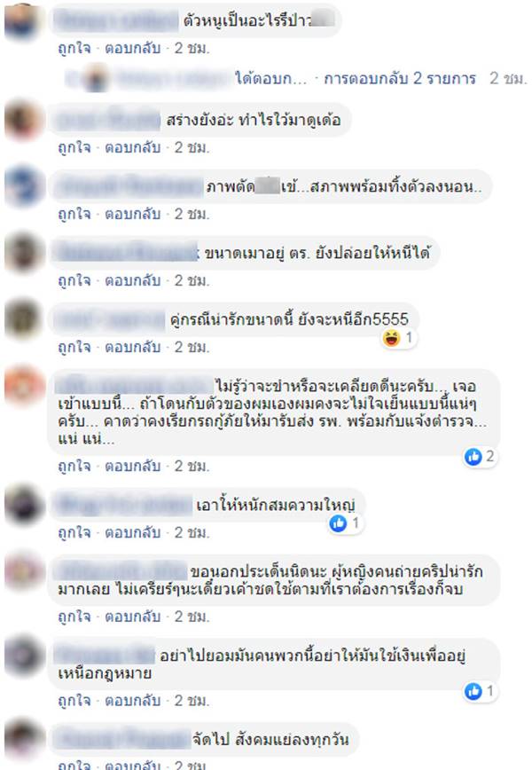
Task: Click the reply preview avatar next to ได้ตอบก...
Action: (x=96, y=77)
